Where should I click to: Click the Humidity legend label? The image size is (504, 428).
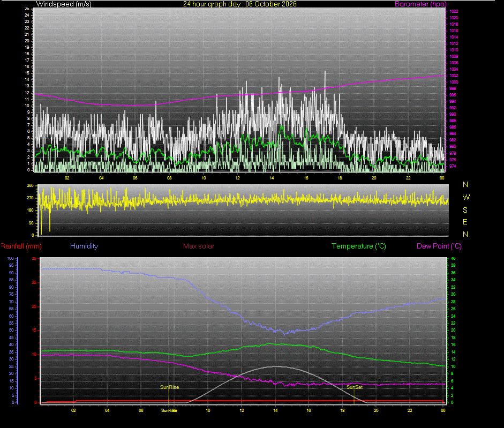(x=84, y=246)
